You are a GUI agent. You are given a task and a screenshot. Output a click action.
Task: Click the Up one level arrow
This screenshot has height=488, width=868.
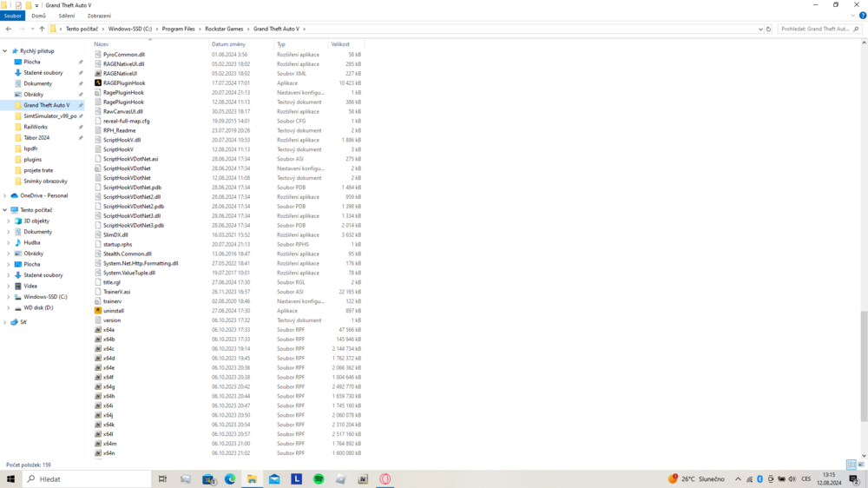tap(42, 29)
